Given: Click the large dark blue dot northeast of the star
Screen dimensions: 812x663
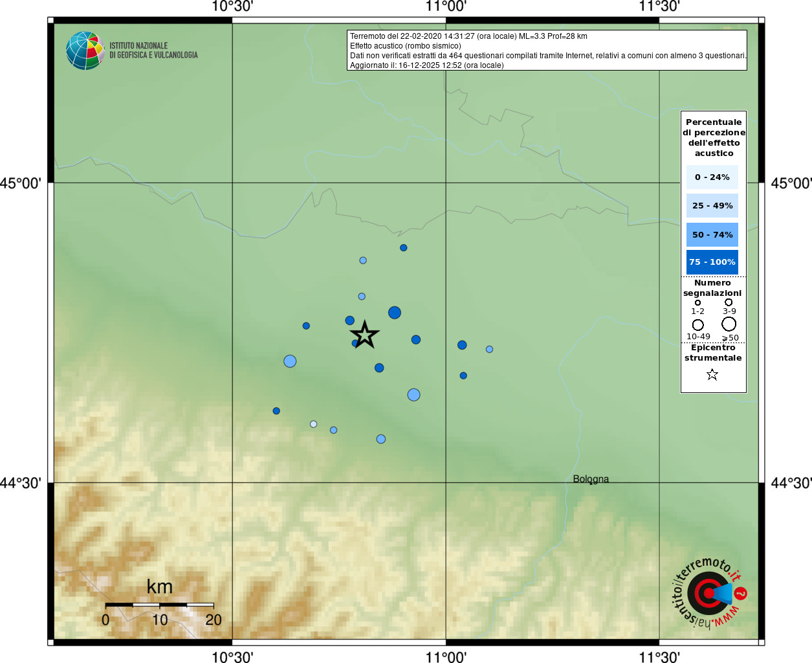Looking at the screenshot, I should point(395,313).
